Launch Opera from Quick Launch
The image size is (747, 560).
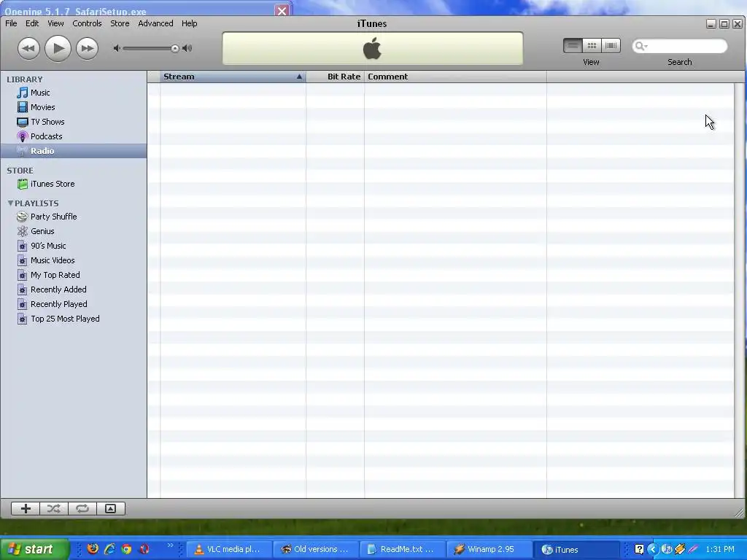pyautogui.click(x=144, y=549)
